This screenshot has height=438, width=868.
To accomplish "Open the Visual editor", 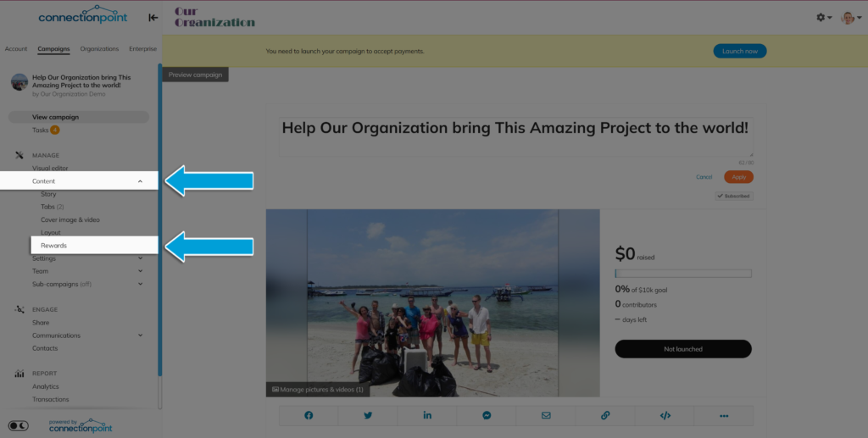I will (50, 168).
